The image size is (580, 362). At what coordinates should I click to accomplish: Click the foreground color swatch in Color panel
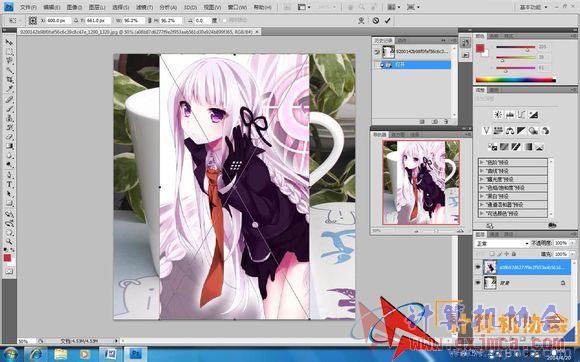coord(480,48)
